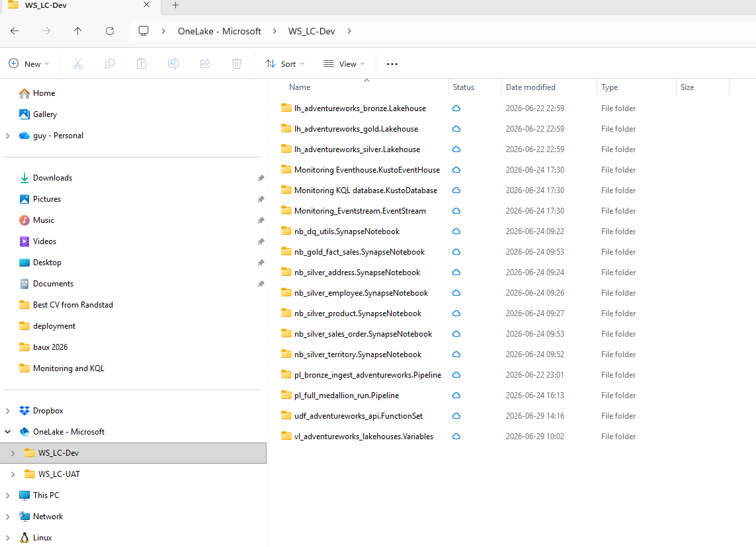Expand the guy - Personal OneDrive node
Viewport: 756px width, 547px height.
8,136
